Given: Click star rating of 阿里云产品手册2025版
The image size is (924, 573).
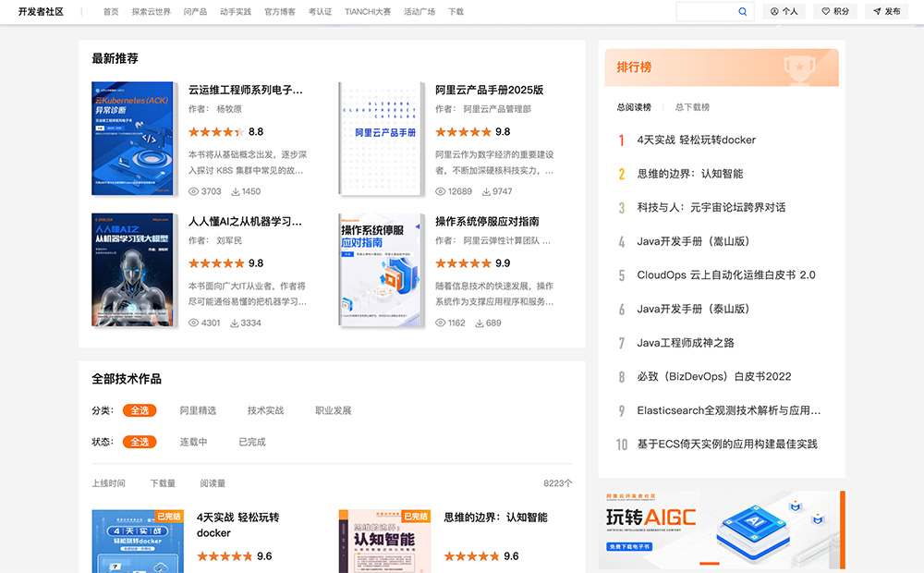Looking at the screenshot, I should coord(463,131).
